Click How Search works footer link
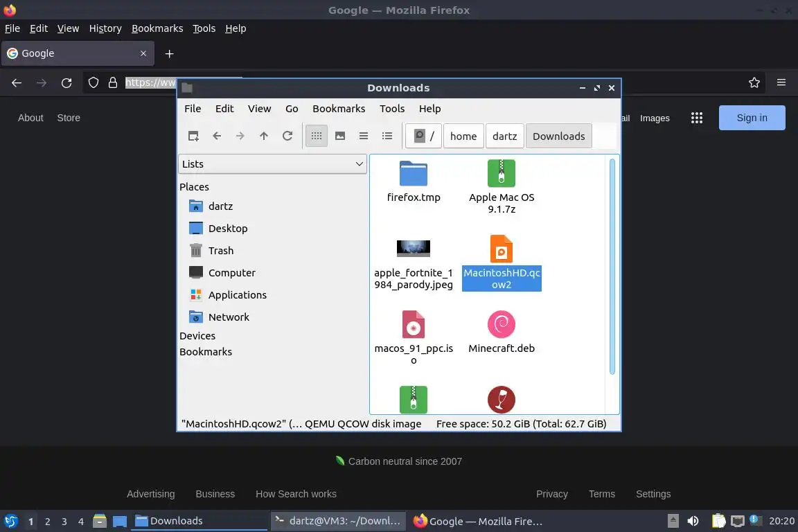Viewport: 798px width, 532px height. coord(296,494)
